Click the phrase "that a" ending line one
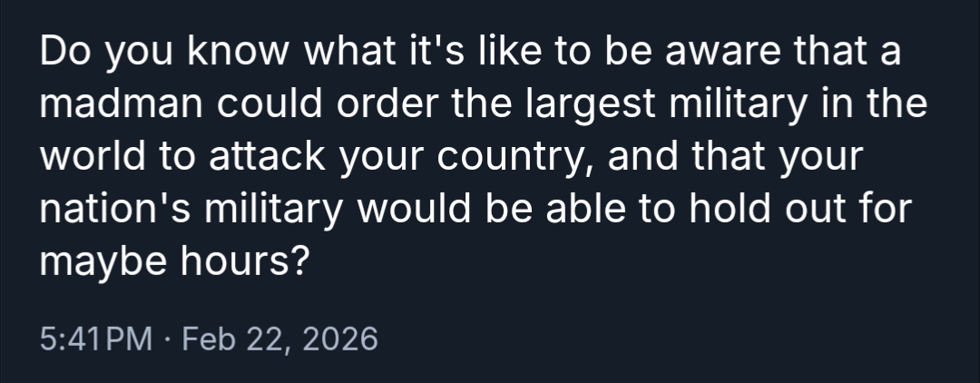The width and height of the screenshot is (980, 383). [855, 56]
